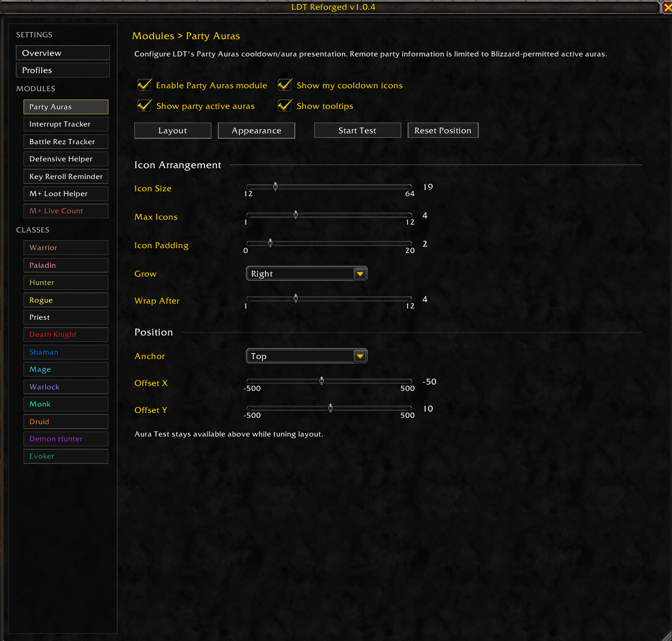The image size is (672, 641).
Task: Click the Max Icons slider handle
Action: click(x=296, y=215)
